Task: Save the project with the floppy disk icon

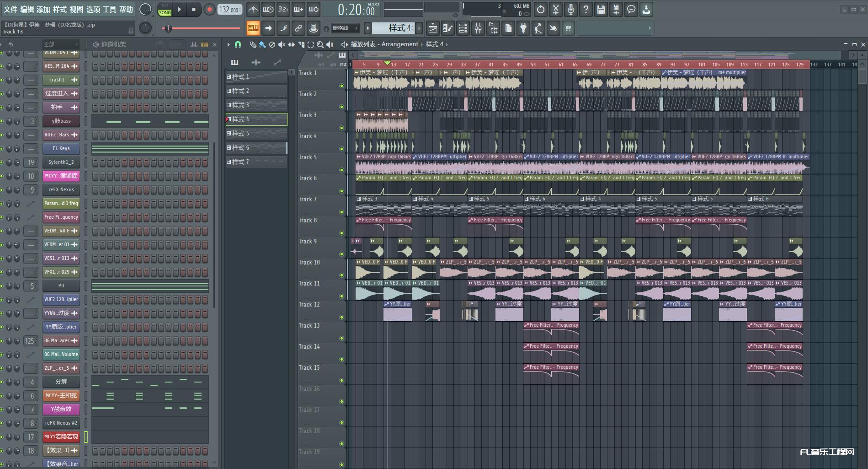Action: pyautogui.click(x=601, y=9)
